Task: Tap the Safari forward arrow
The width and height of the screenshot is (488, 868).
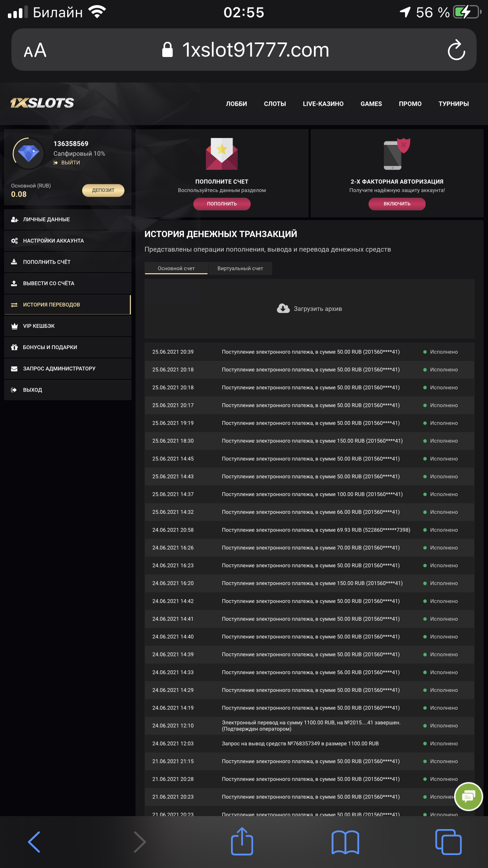Action: coord(139,842)
